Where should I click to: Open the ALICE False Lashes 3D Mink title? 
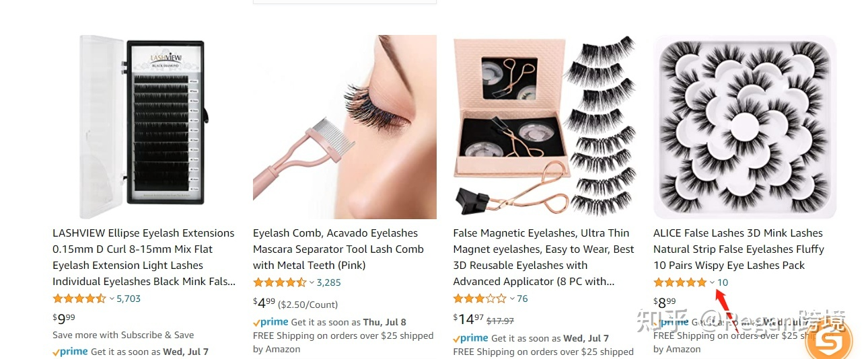pyautogui.click(x=739, y=249)
